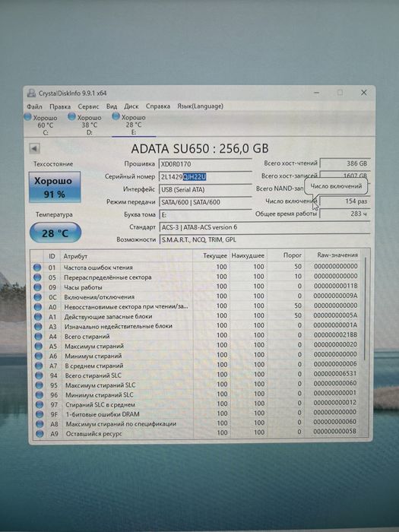The width and height of the screenshot is (399, 532).
Task: Click the Текущее column header
Action: click(x=211, y=256)
